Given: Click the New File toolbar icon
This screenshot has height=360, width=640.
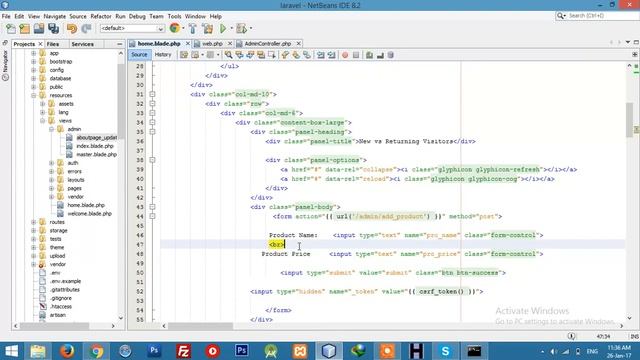Looking at the screenshot, I should click(x=11, y=29).
